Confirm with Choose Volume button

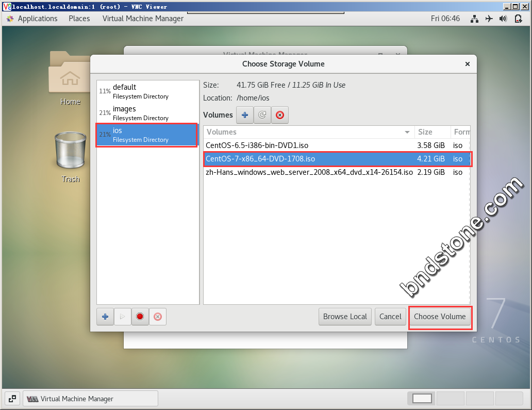click(440, 317)
